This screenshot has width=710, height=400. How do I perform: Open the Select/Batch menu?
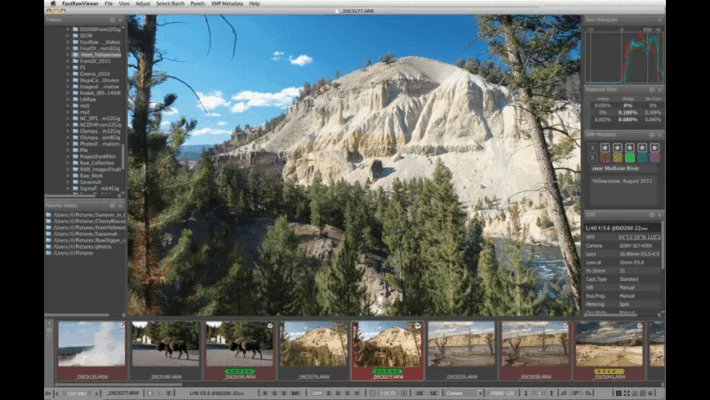pos(170,4)
